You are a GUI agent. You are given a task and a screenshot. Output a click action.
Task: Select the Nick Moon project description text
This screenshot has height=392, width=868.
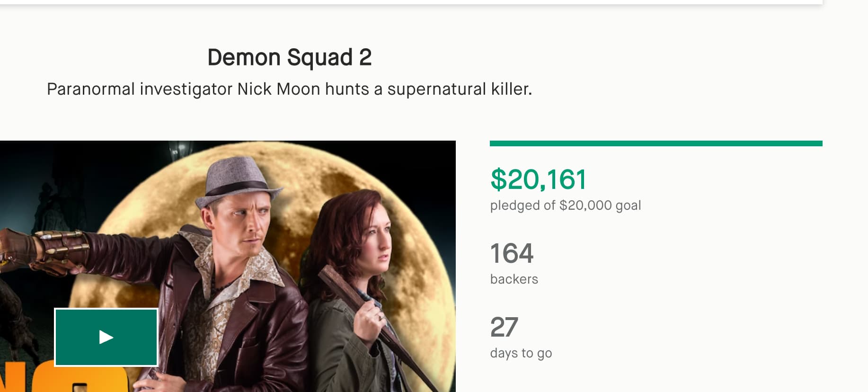289,89
